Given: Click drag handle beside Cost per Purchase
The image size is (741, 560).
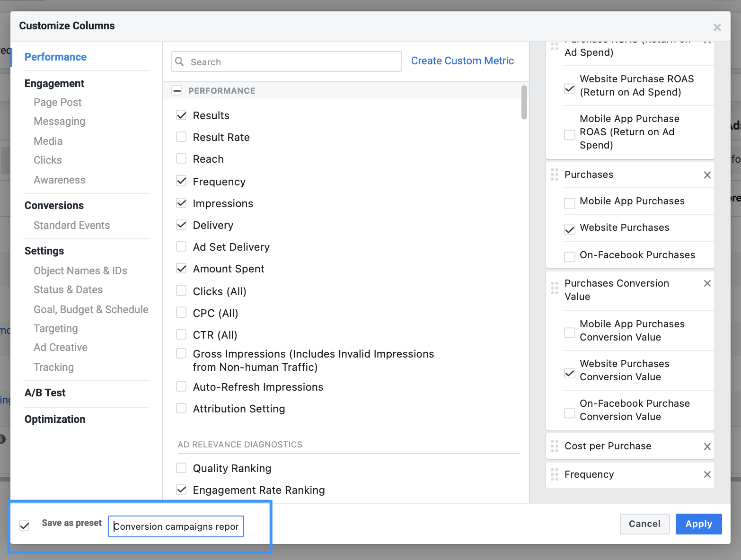Looking at the screenshot, I should (555, 446).
